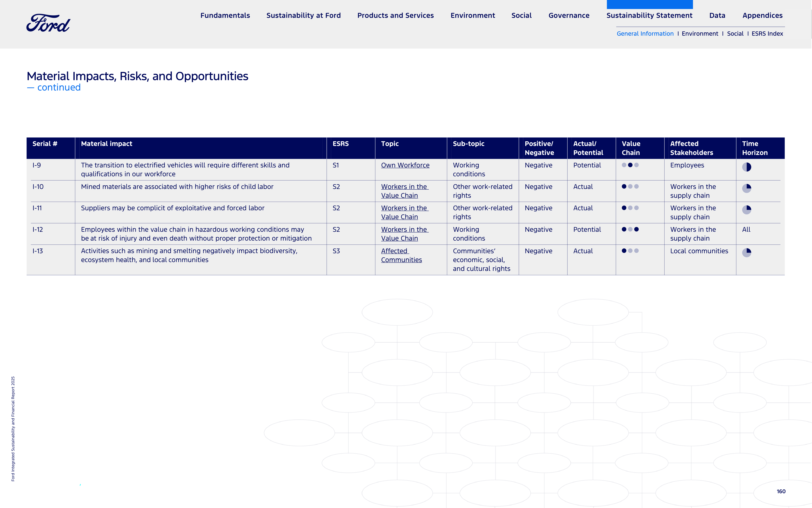Click the I-10 time horizon pie icon
The width and height of the screenshot is (812, 508).
(747, 188)
